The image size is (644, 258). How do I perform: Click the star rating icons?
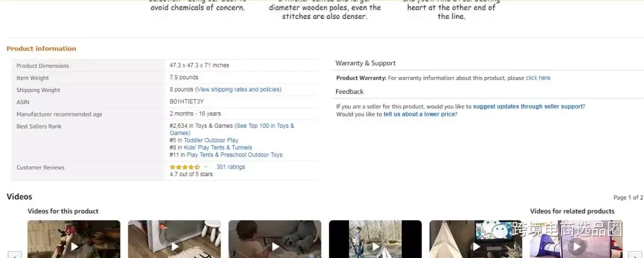[185, 167]
